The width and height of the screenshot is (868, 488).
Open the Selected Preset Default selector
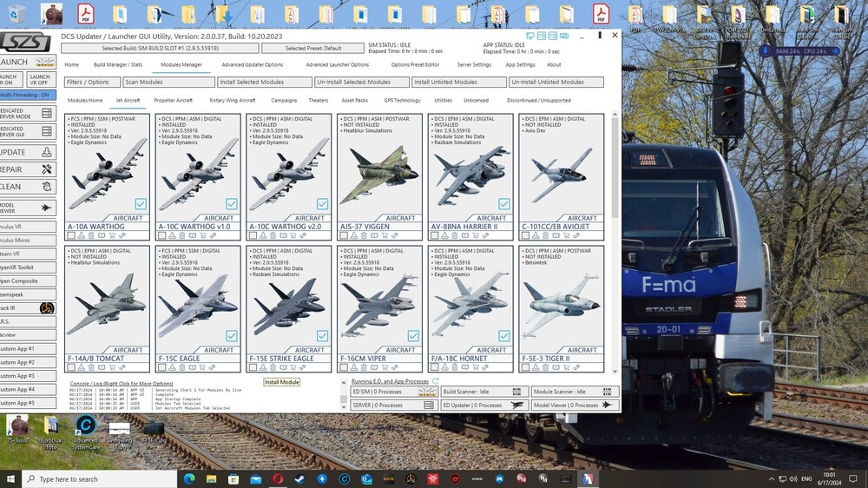pyautogui.click(x=312, y=48)
